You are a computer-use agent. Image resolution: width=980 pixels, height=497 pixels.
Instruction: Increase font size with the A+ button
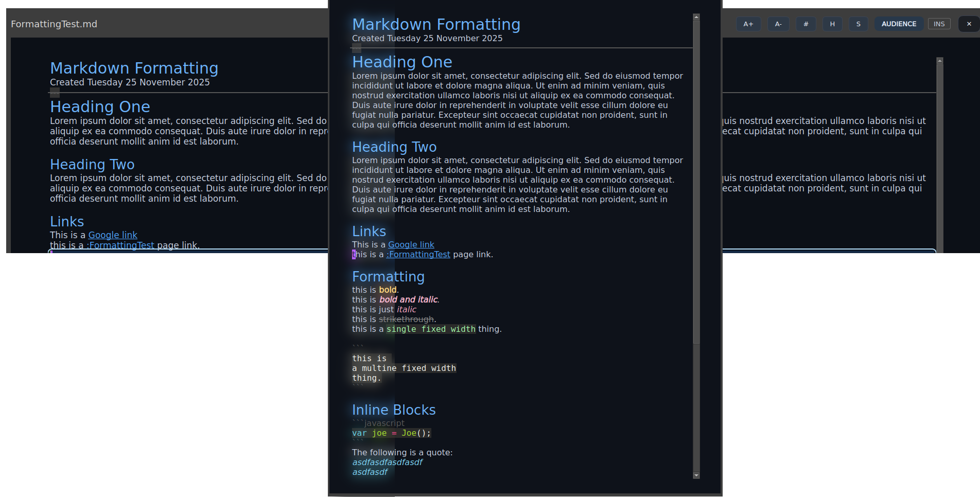point(748,24)
